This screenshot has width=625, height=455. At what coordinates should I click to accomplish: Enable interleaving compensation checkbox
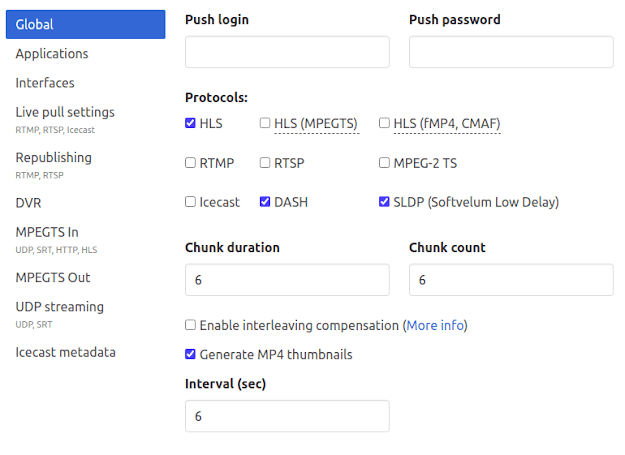(x=191, y=325)
